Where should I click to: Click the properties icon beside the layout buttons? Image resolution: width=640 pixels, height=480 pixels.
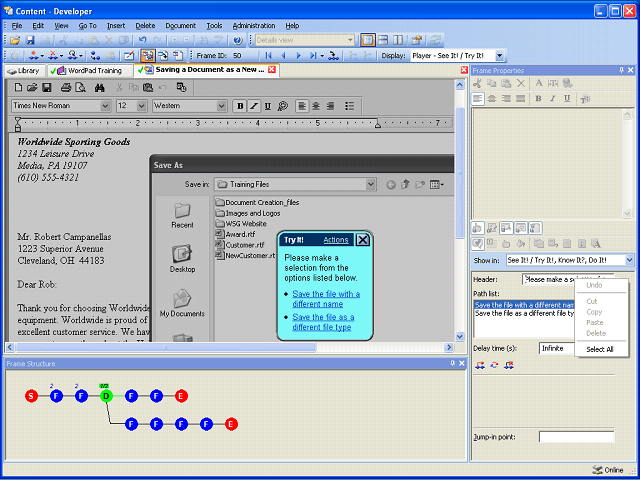(416, 40)
